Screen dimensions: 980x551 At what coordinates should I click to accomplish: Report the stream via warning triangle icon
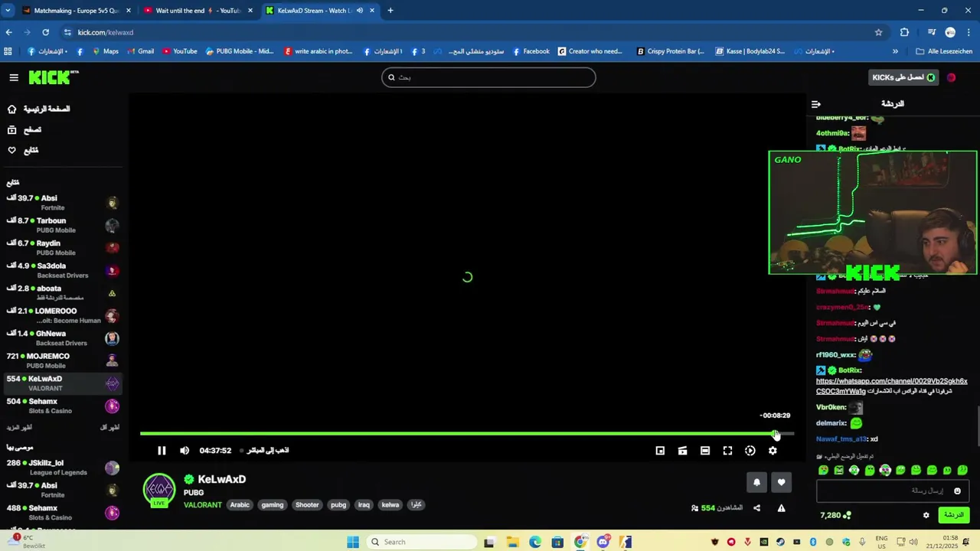[782, 508]
